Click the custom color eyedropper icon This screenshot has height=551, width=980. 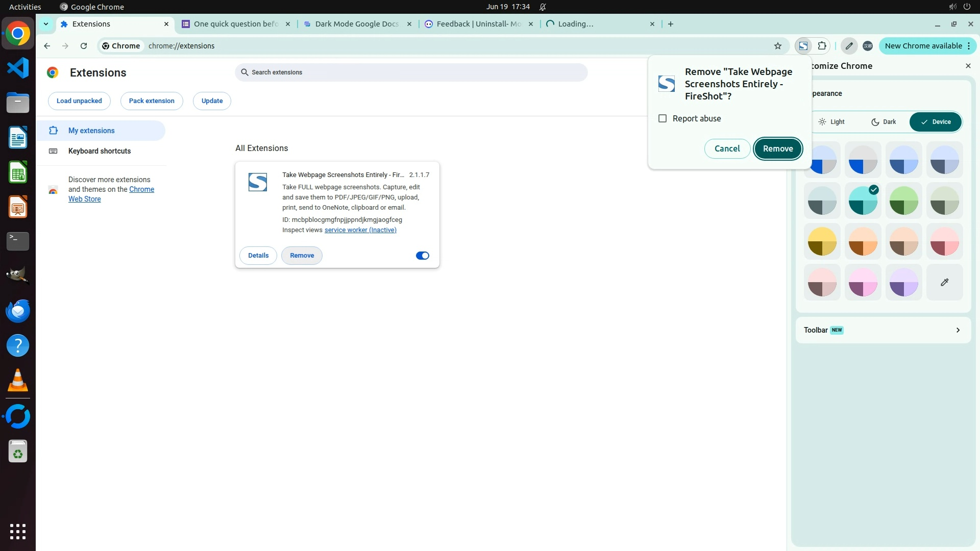click(x=944, y=282)
